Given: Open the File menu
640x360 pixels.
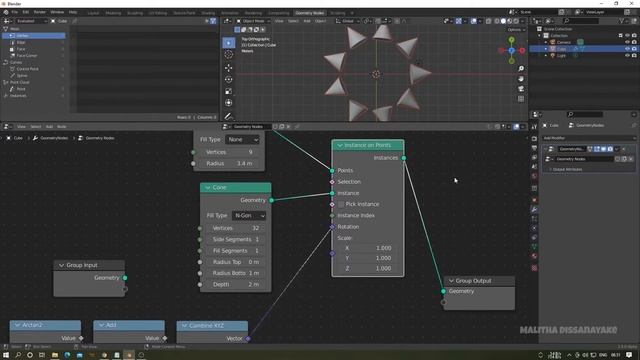Looking at the screenshot, I should pyautogui.click(x=15, y=12).
